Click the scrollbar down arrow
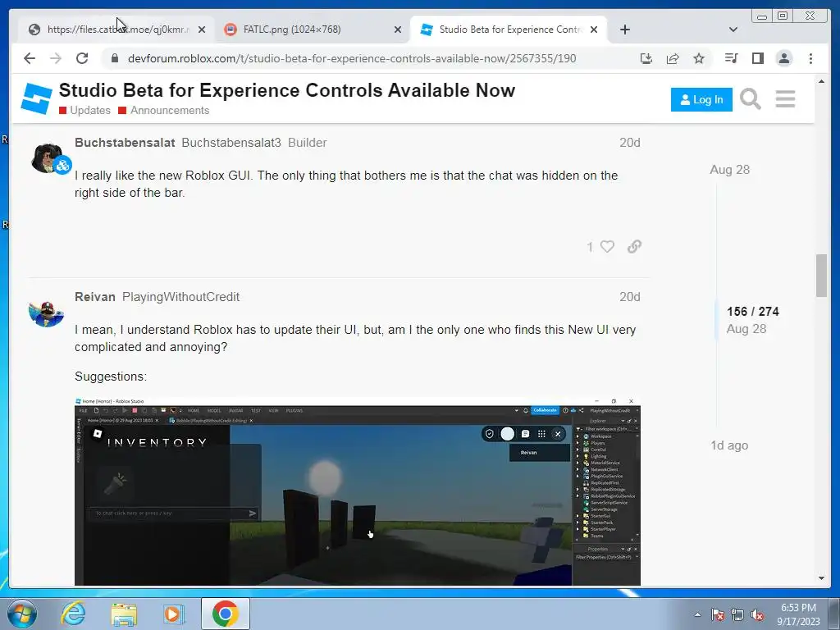This screenshot has height=630, width=840. 821,578
